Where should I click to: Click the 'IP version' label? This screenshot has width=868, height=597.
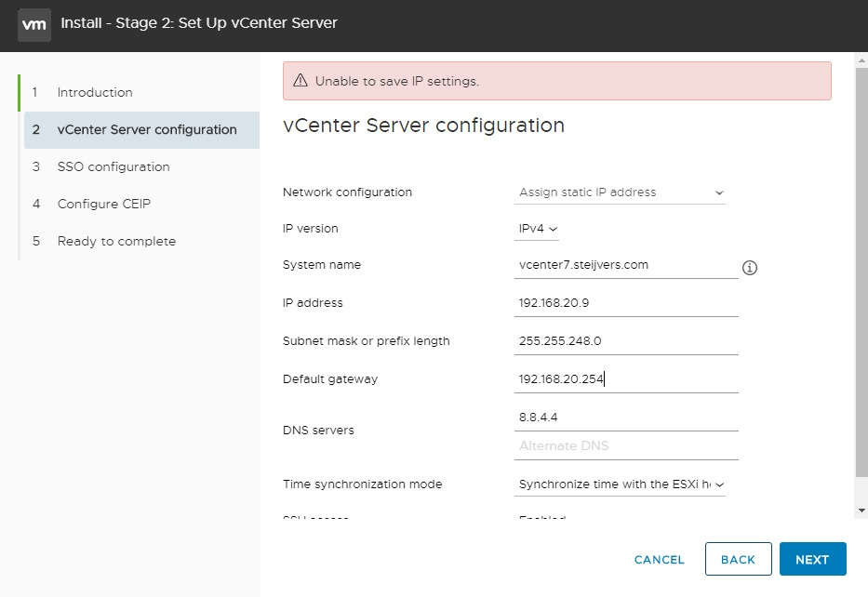point(310,229)
